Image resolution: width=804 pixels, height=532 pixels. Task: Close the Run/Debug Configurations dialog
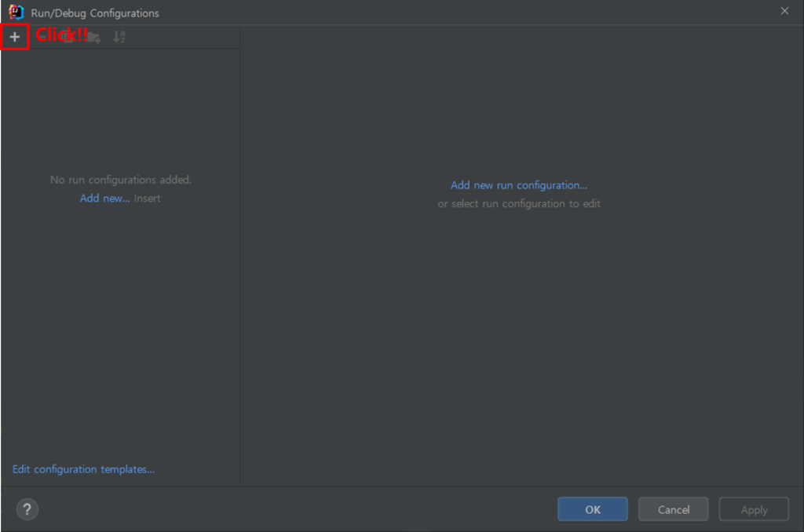tap(784, 11)
